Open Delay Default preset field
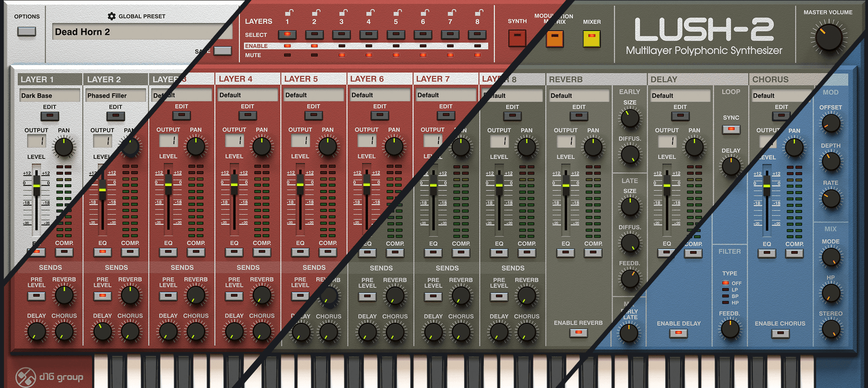The image size is (868, 388). click(x=680, y=95)
